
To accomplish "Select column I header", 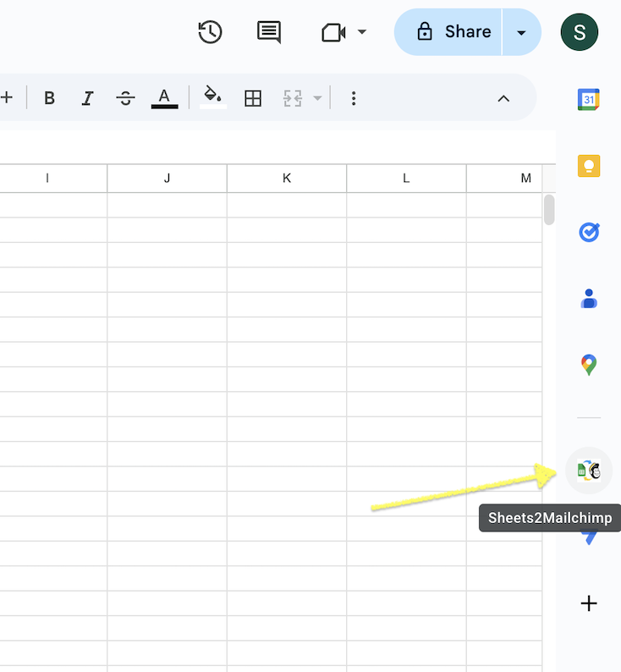I will pos(53,179).
